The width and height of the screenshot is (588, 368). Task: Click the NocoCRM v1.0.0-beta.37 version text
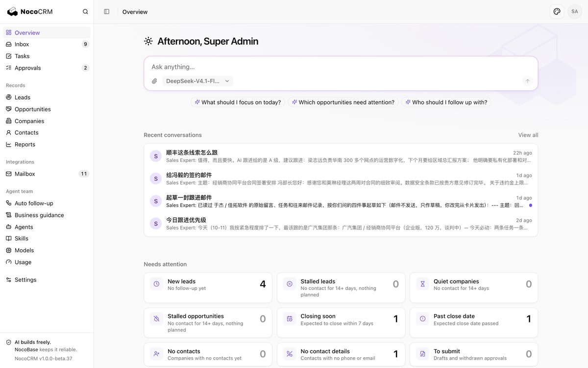tap(44, 359)
